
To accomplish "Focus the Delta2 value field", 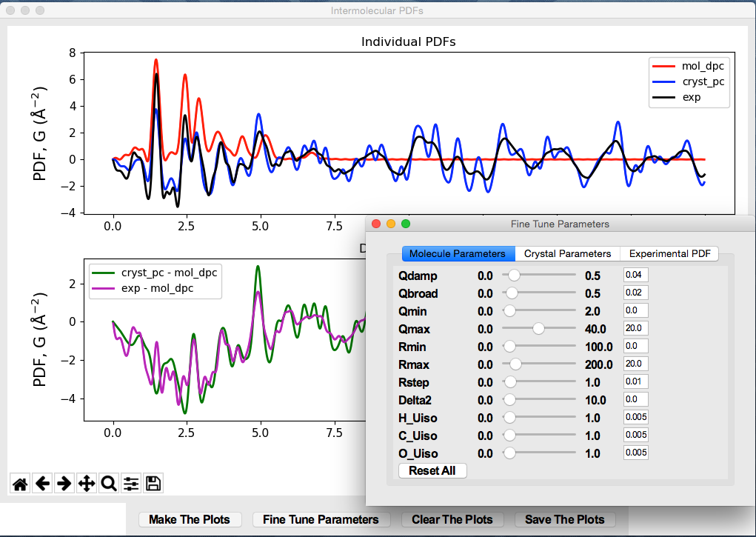I will [x=635, y=399].
